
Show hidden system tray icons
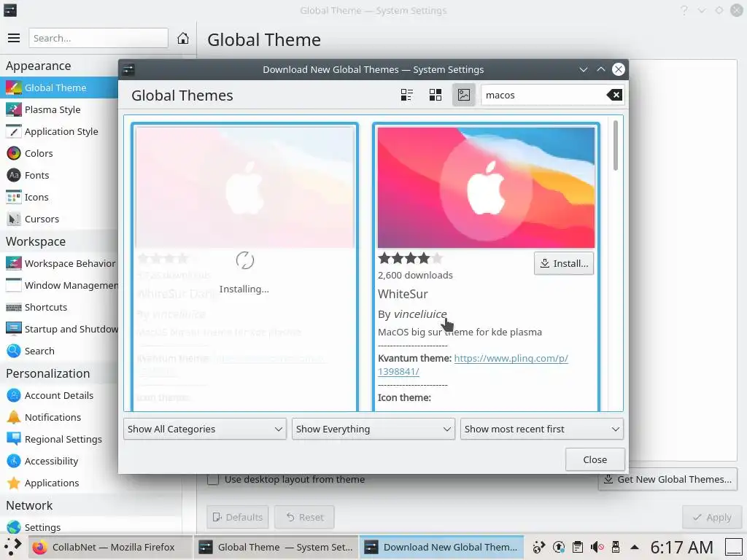click(x=635, y=547)
